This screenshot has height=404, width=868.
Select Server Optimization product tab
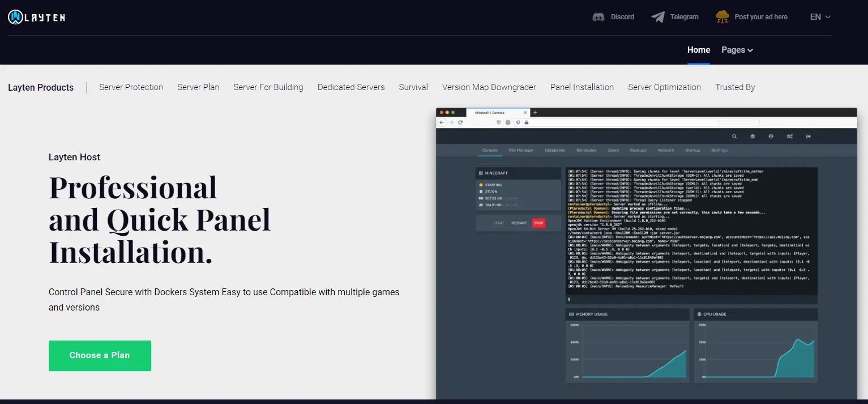tap(665, 87)
